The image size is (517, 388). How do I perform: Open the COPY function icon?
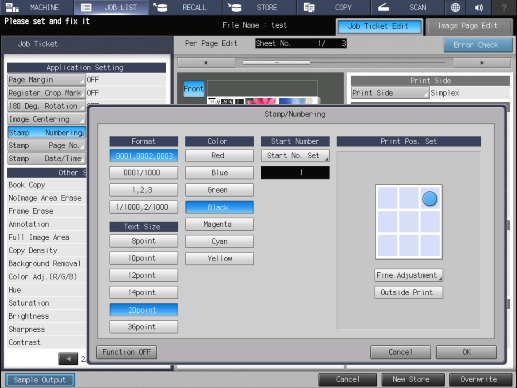pos(309,7)
